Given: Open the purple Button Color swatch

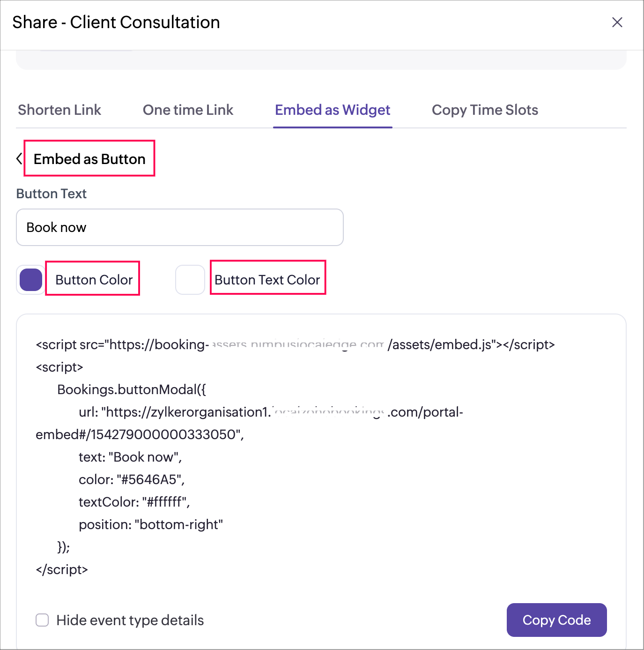Looking at the screenshot, I should pyautogui.click(x=31, y=280).
